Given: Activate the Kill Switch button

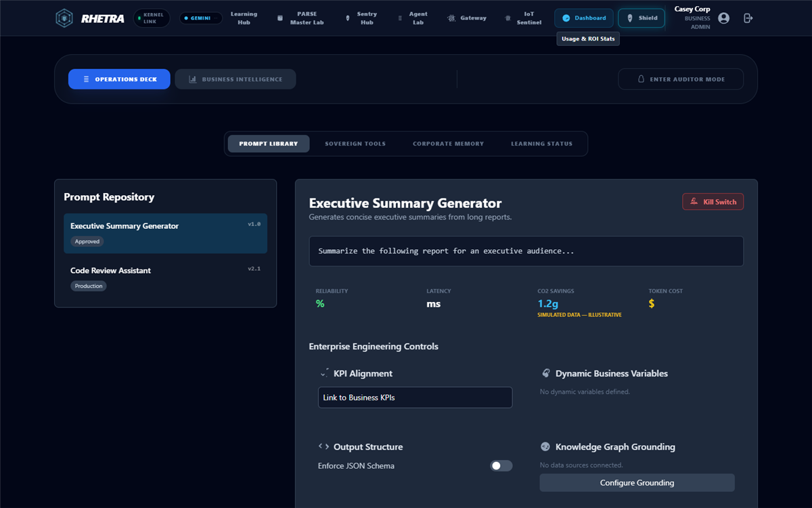Looking at the screenshot, I should click(713, 201).
